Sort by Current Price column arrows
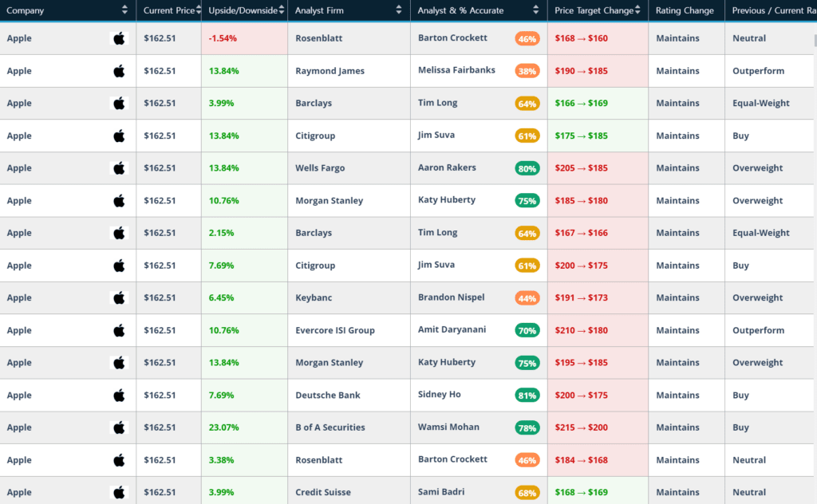This screenshot has width=817, height=504. (x=197, y=10)
